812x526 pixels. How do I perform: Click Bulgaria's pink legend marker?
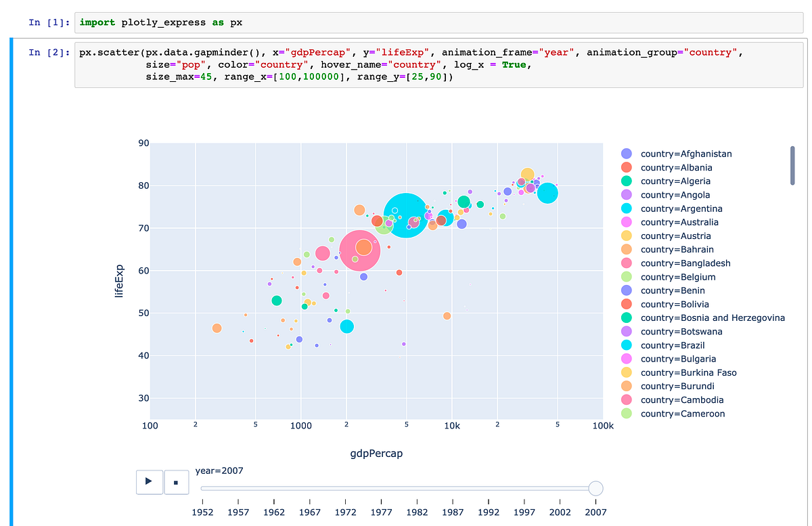pyautogui.click(x=627, y=359)
